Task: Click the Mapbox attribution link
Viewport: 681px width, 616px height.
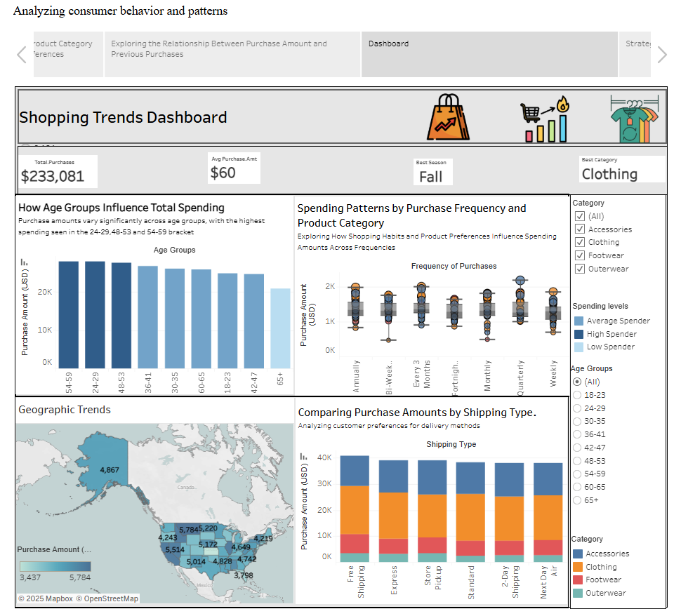Action: pyautogui.click(x=45, y=598)
